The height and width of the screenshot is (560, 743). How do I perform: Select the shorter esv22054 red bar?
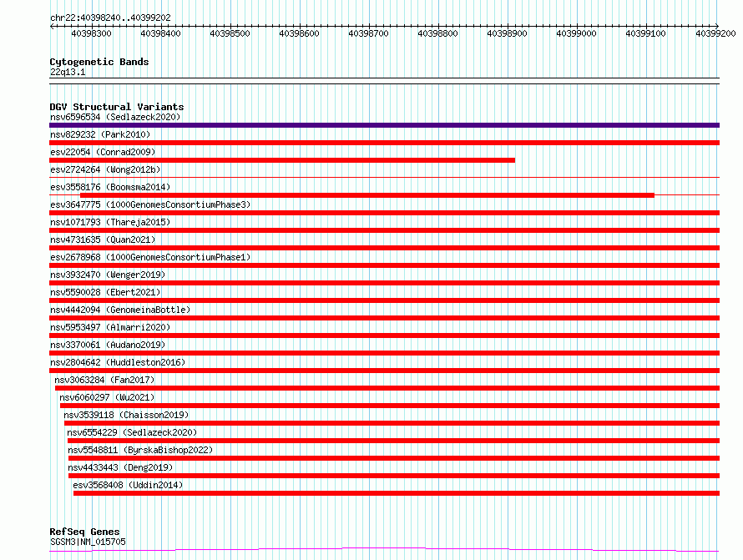click(x=282, y=160)
